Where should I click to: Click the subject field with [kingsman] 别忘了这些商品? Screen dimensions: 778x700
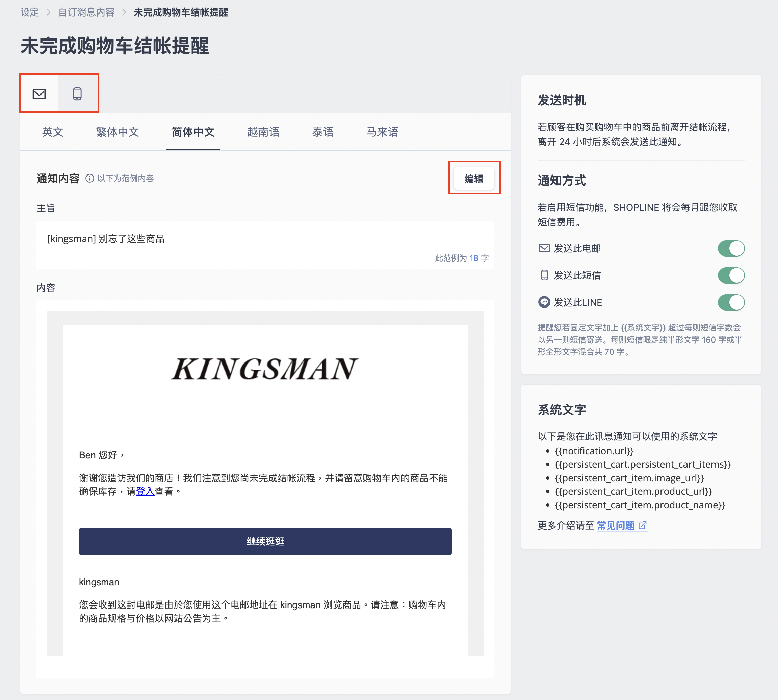[x=265, y=245]
